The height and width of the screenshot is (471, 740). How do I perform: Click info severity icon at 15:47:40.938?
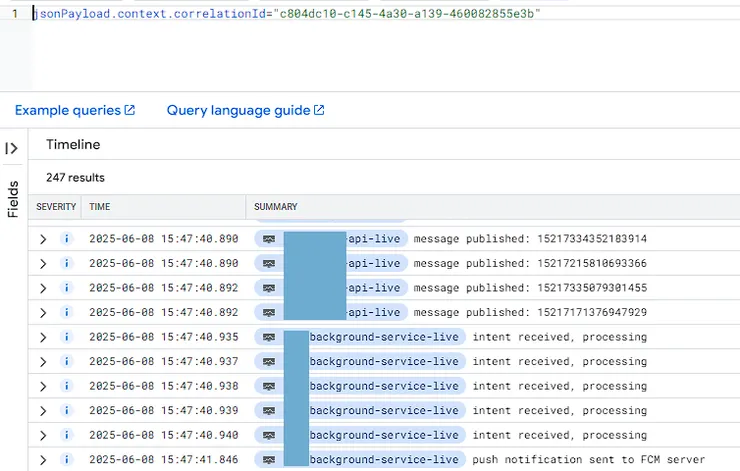point(67,386)
